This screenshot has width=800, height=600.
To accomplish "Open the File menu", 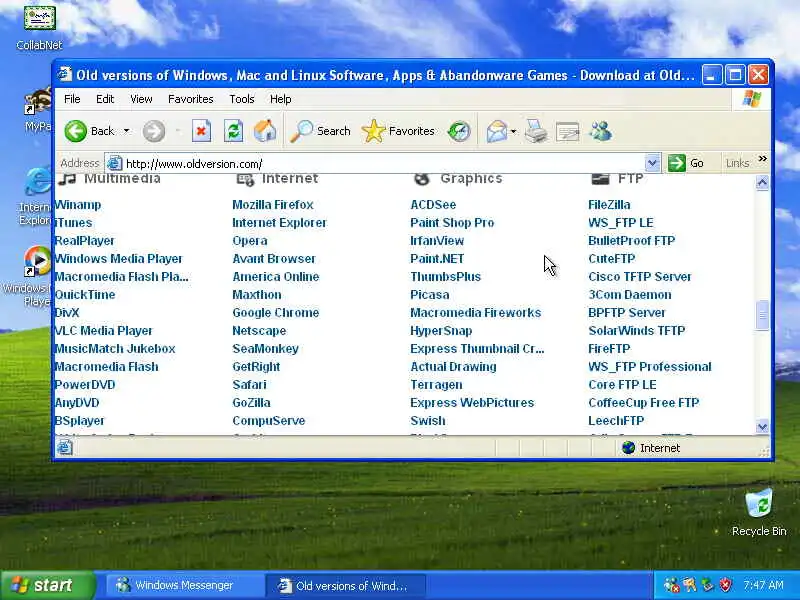I will tap(72, 99).
